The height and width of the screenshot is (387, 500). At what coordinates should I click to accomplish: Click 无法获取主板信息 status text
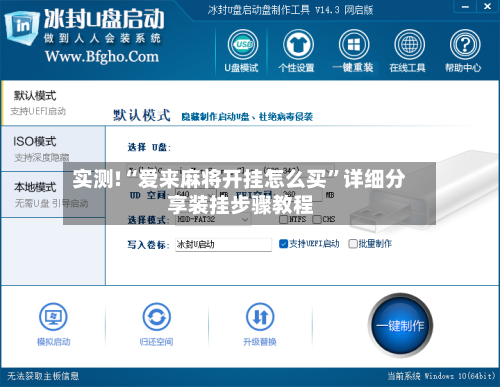[x=43, y=376]
